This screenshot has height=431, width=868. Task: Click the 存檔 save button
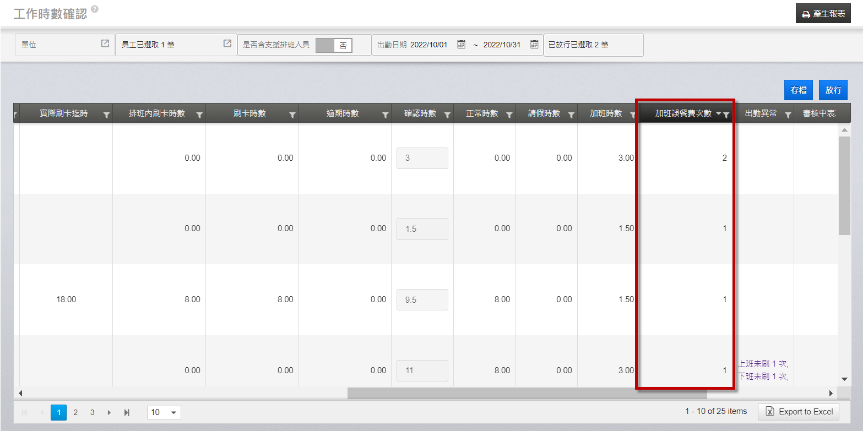[798, 90]
